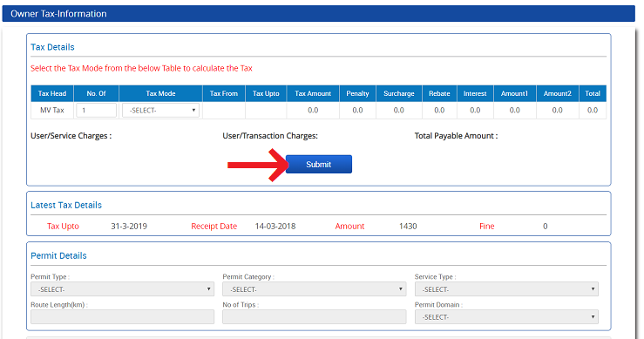Click the User/Transaction Charges label
The image size is (644, 339).
(270, 136)
